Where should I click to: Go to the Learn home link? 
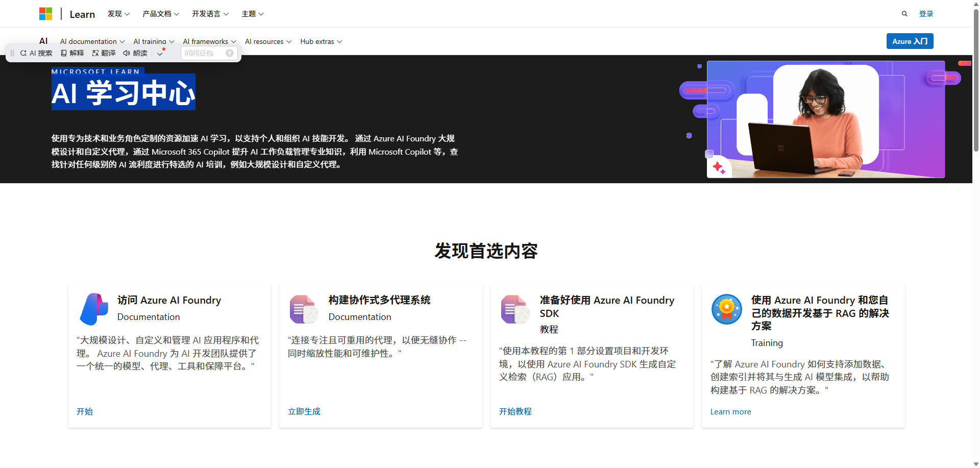[82, 14]
